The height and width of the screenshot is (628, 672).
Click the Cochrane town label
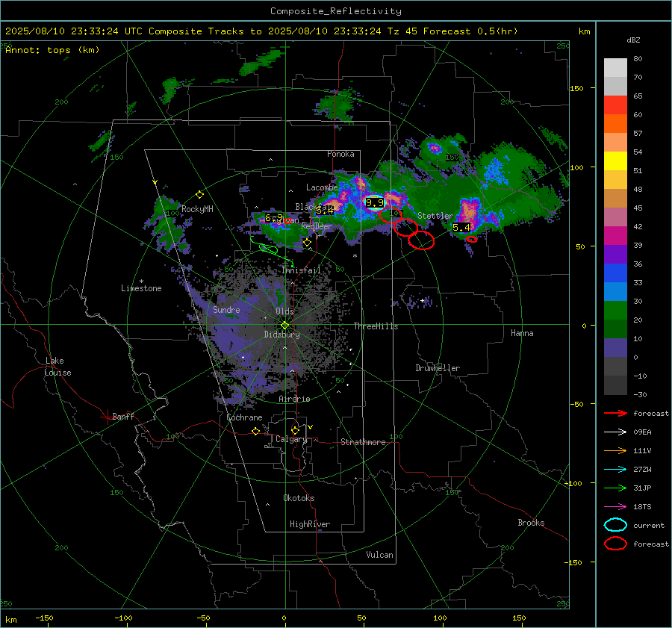(x=244, y=417)
